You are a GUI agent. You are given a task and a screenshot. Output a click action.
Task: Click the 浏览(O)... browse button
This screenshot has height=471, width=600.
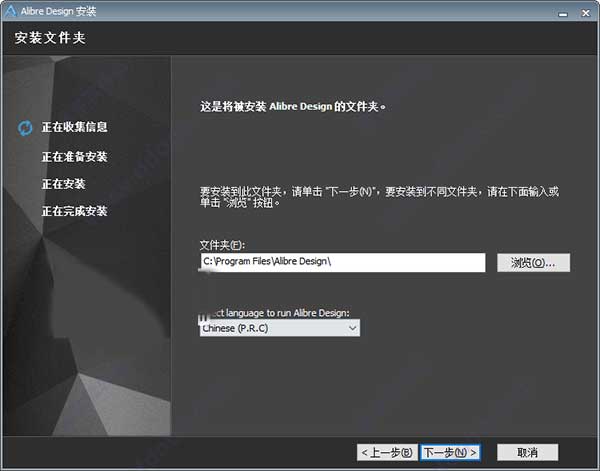click(x=533, y=263)
